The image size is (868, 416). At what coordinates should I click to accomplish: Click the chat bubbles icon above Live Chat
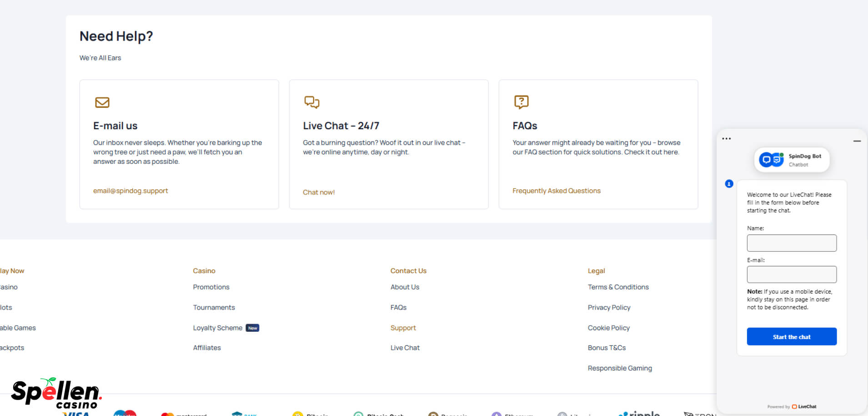311,102
